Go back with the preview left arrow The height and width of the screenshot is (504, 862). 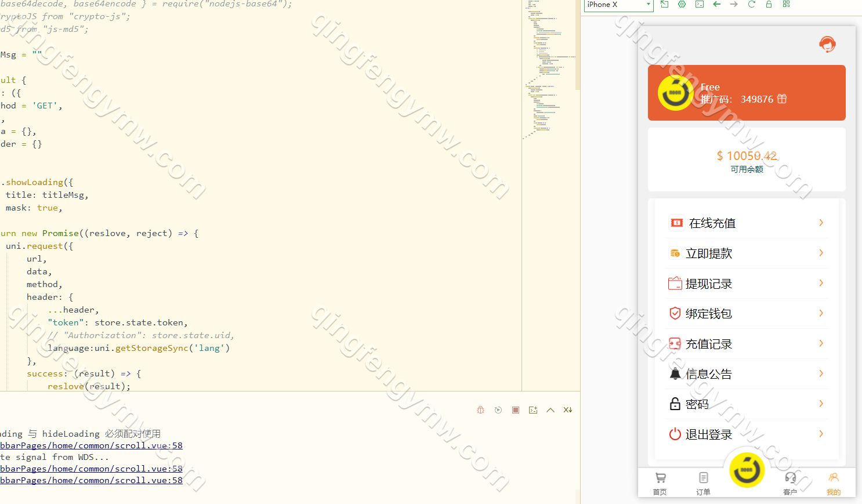(x=717, y=4)
